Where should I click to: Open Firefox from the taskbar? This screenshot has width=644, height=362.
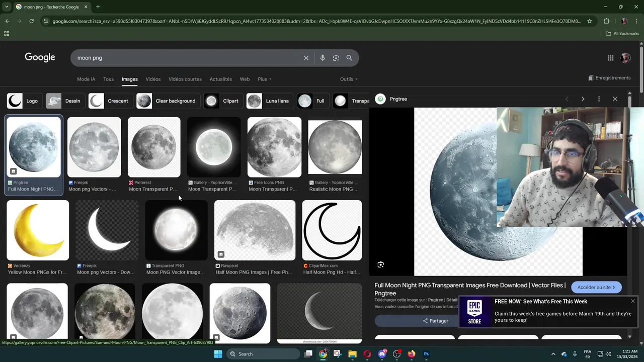(x=412, y=354)
